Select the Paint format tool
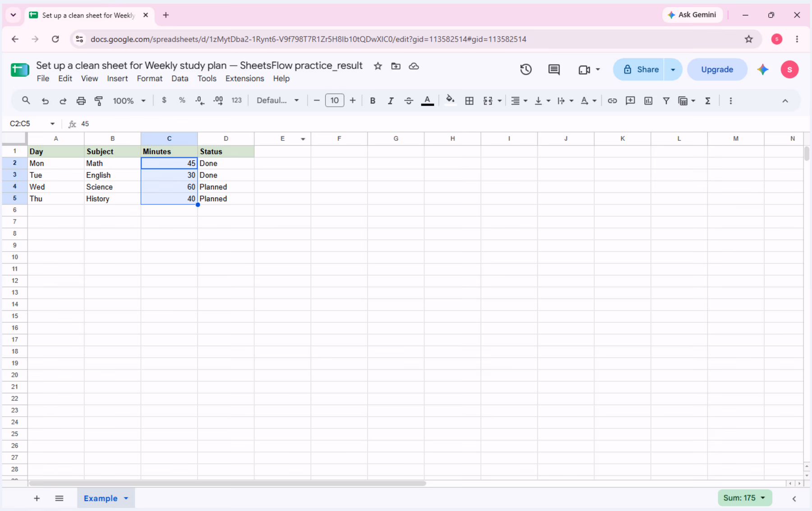 click(x=99, y=101)
